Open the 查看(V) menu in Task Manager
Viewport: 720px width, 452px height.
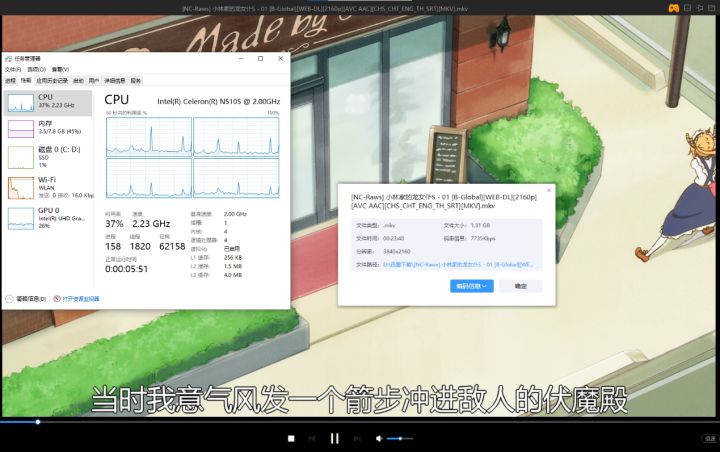(x=60, y=69)
